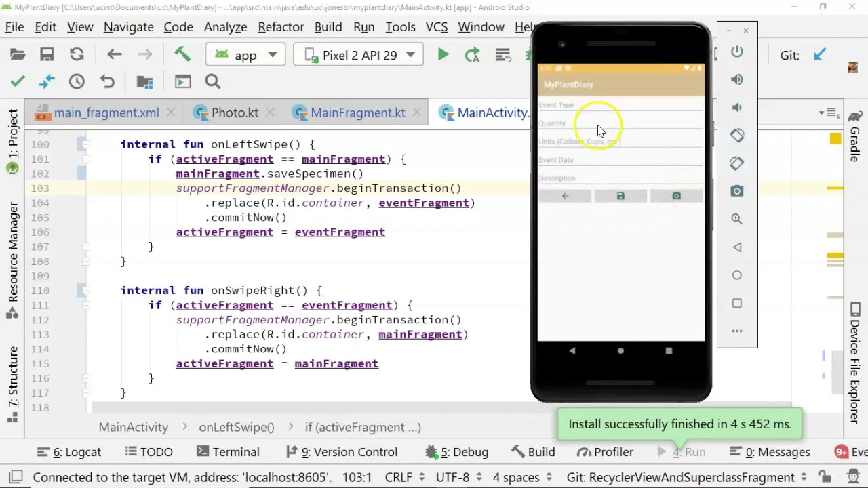Click the Show History clock icon
The height and width of the screenshot is (488, 868).
coord(77,81)
